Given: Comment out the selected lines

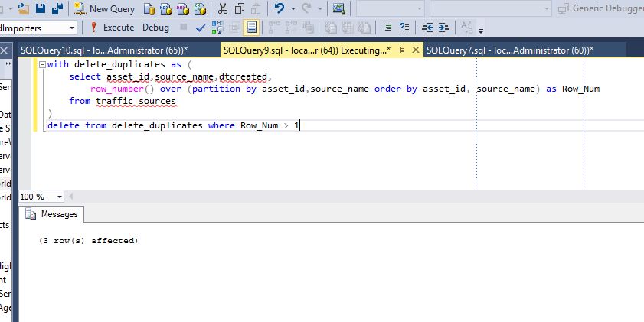Looking at the screenshot, I should click(387, 28).
